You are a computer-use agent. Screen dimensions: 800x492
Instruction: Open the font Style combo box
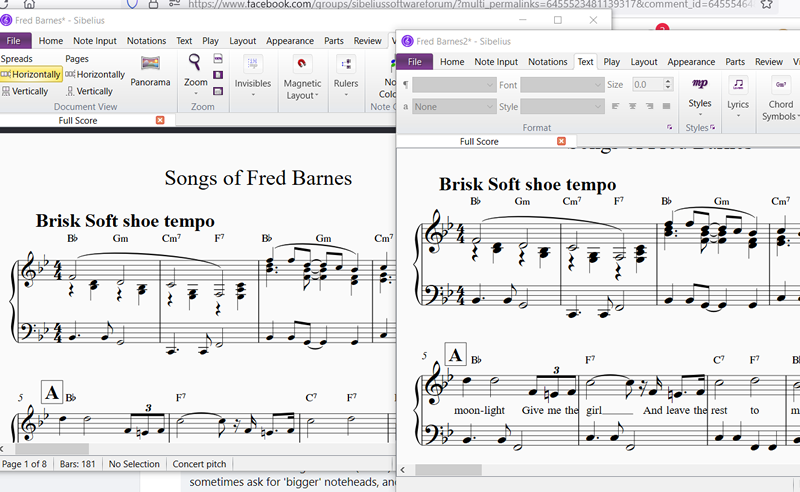tap(562, 107)
